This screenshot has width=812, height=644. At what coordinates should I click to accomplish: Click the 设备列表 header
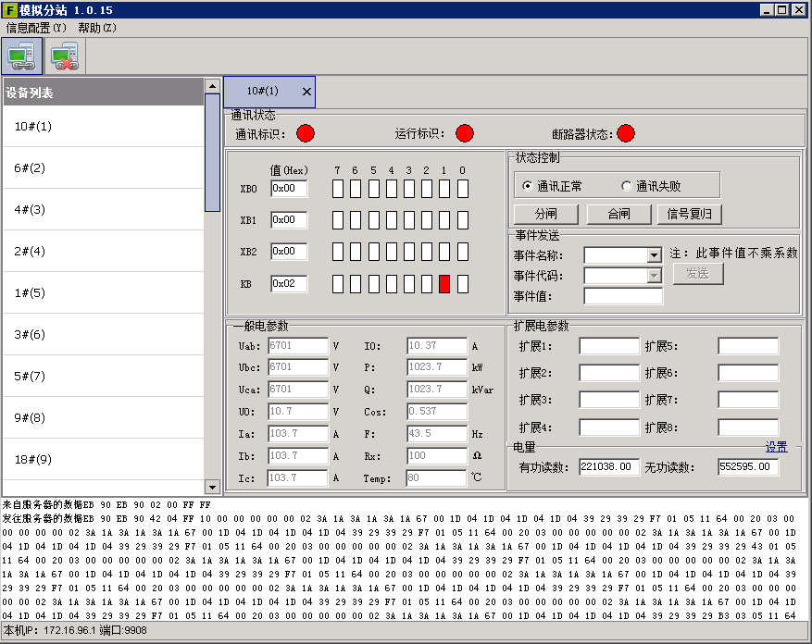104,93
